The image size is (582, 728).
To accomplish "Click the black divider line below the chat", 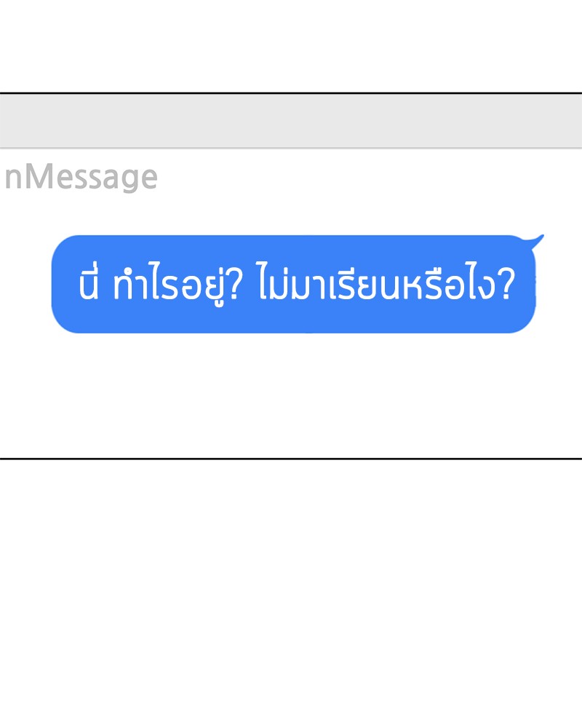I will tap(291, 459).
